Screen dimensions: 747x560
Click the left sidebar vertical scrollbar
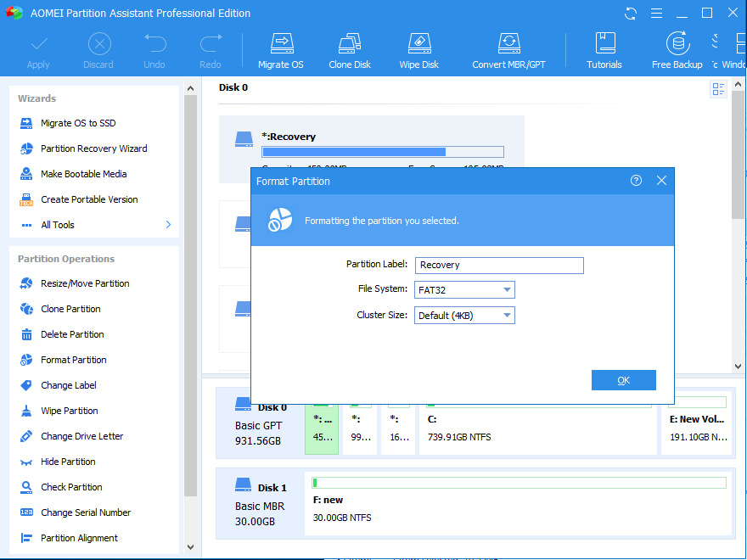[x=191, y=297]
